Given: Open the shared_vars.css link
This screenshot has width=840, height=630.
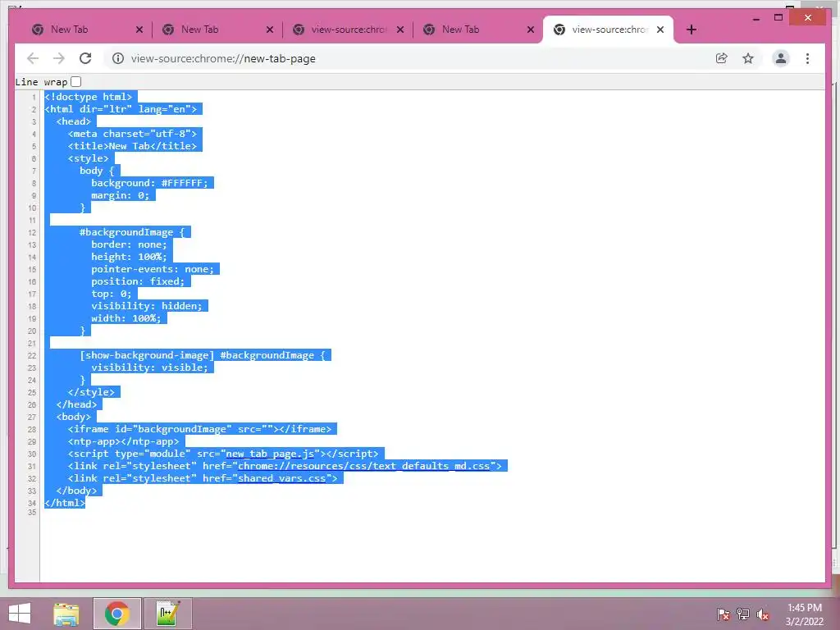Looking at the screenshot, I should 282,478.
